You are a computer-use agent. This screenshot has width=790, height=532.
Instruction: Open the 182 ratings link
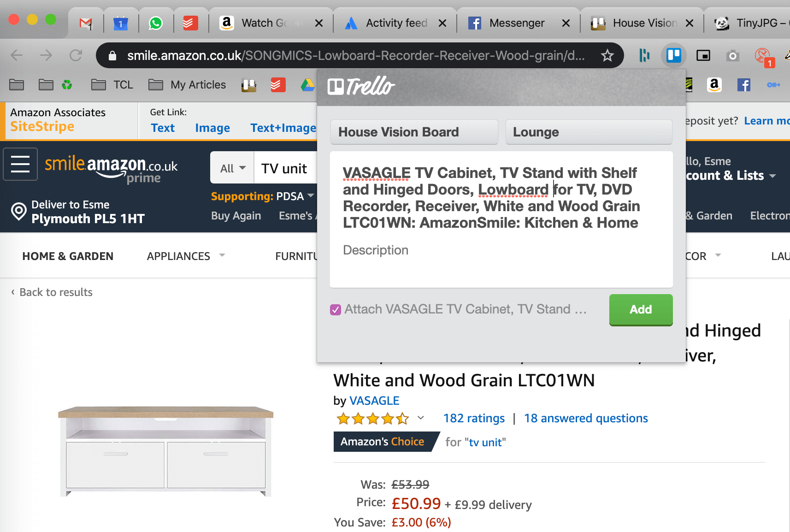click(x=474, y=418)
